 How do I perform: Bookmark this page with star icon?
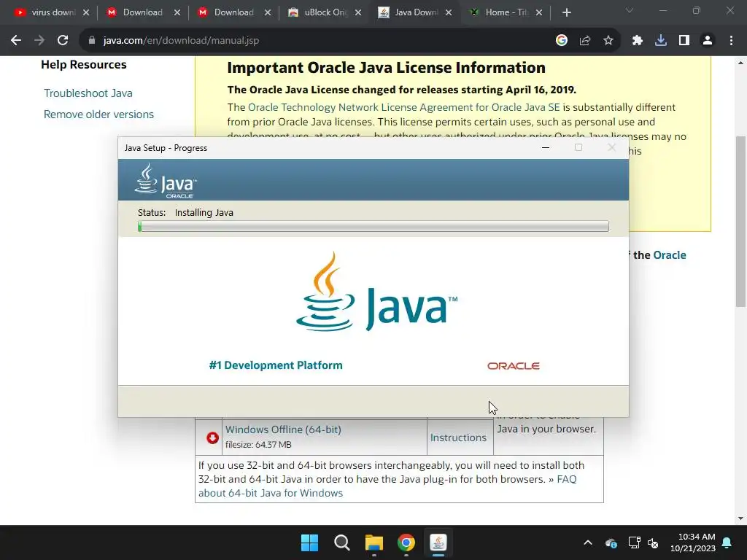608,41
